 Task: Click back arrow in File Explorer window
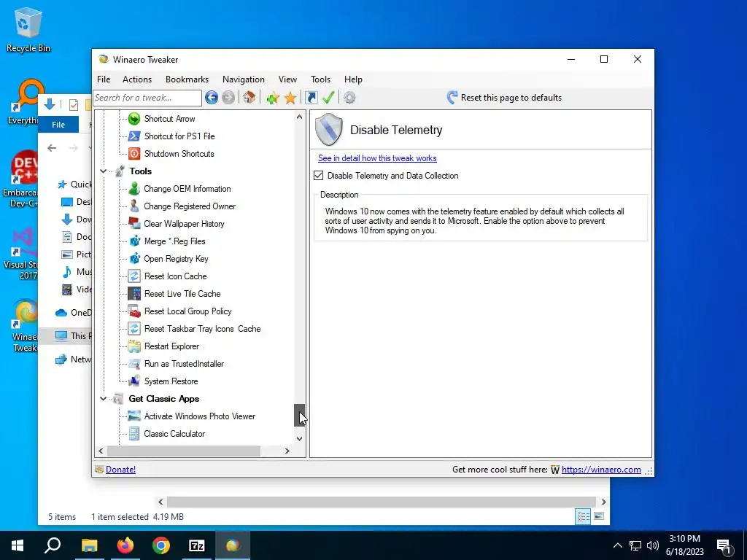click(52, 148)
